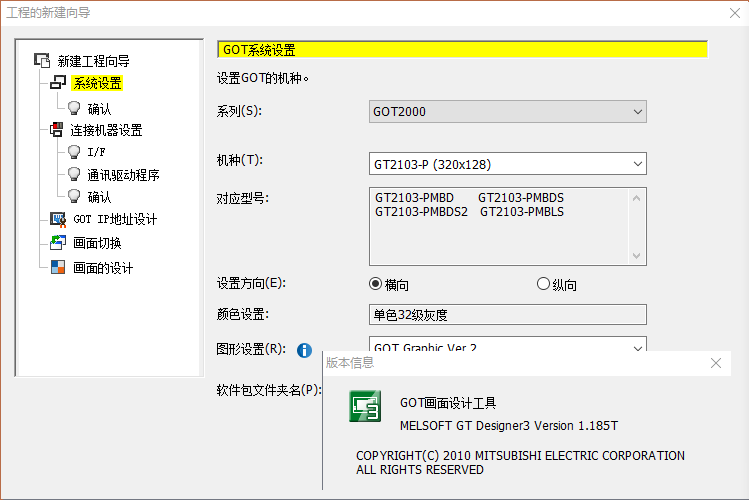The image size is (749, 500).
Task: Select the 横向 orientation radio button
Action: click(x=376, y=284)
